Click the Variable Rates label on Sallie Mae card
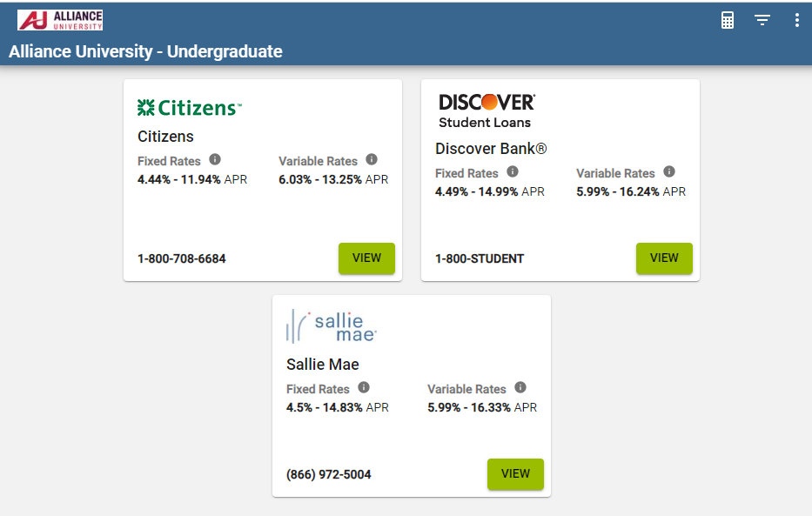The height and width of the screenshot is (516, 812). [x=466, y=389]
